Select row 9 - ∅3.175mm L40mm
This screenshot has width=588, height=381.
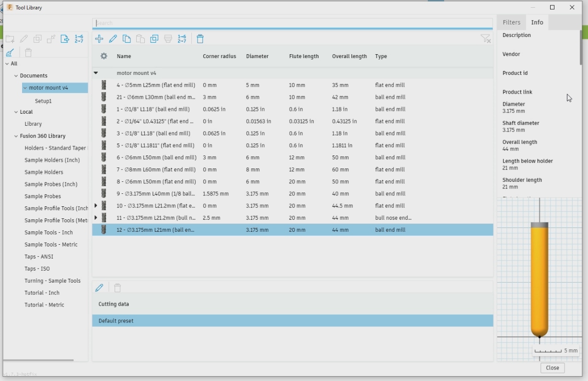(x=293, y=193)
